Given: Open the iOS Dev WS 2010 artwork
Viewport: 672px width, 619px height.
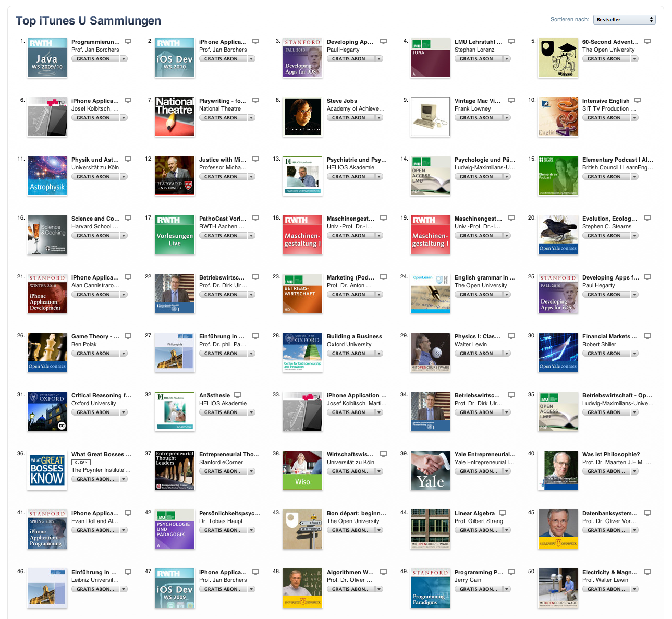Looking at the screenshot, I should pyautogui.click(x=175, y=58).
